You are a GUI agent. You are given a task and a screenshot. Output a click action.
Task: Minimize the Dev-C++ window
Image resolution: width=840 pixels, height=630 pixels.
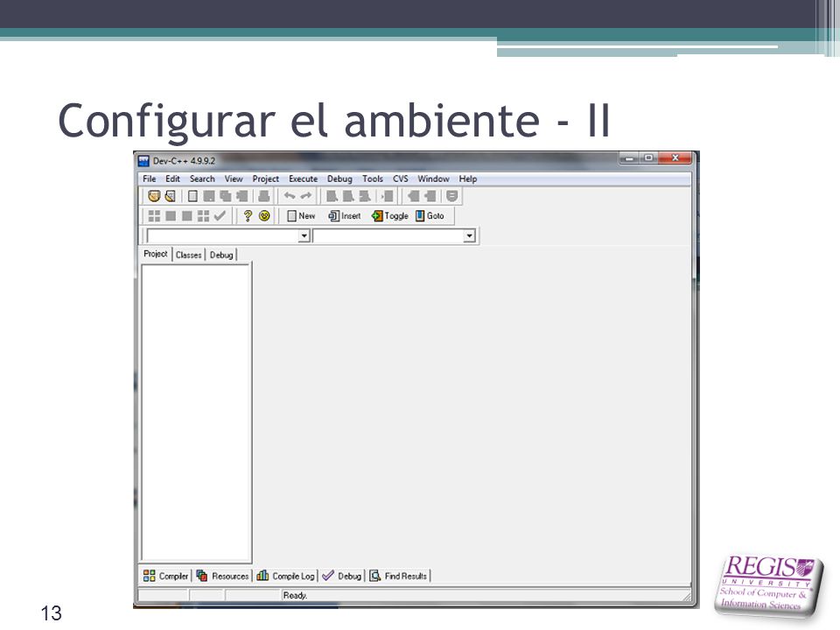click(x=629, y=158)
